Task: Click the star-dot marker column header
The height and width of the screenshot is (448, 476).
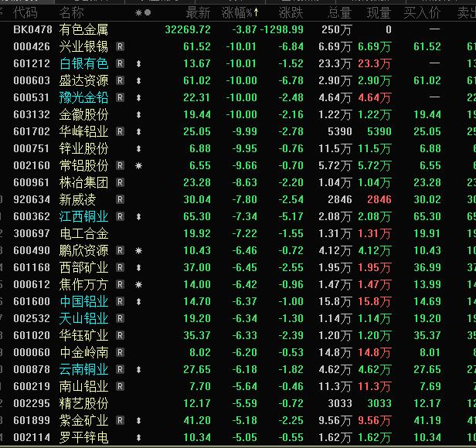Action: [142, 12]
